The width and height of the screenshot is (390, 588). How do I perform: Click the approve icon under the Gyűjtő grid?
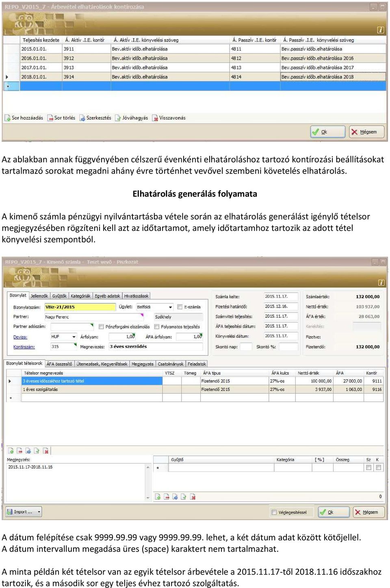tap(184, 497)
